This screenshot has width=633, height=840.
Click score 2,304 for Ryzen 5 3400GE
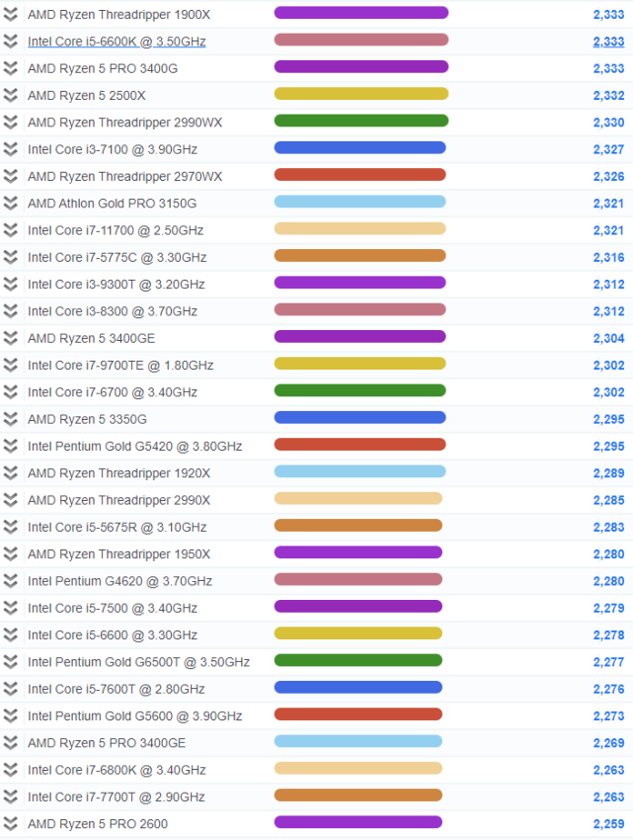[608, 338]
